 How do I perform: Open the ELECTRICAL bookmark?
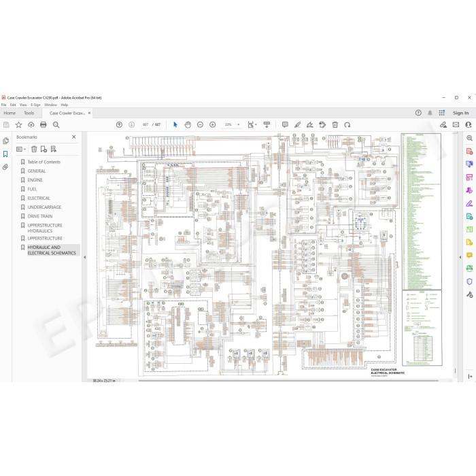click(39, 199)
